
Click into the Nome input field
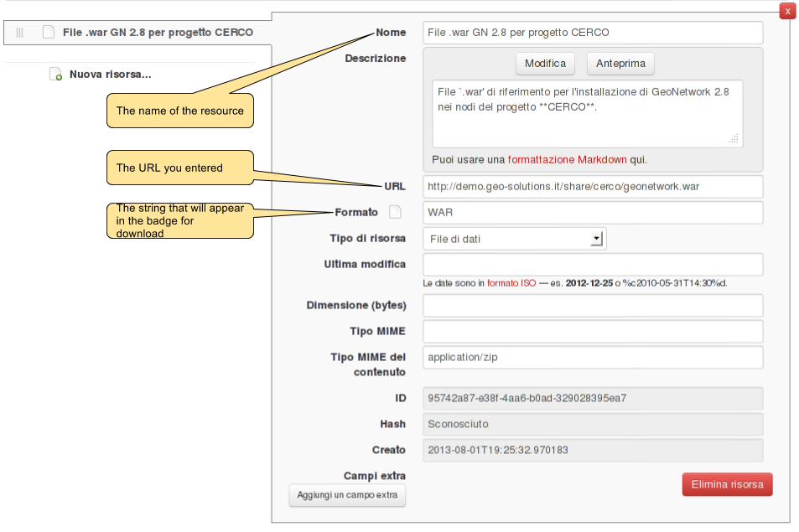(x=593, y=33)
